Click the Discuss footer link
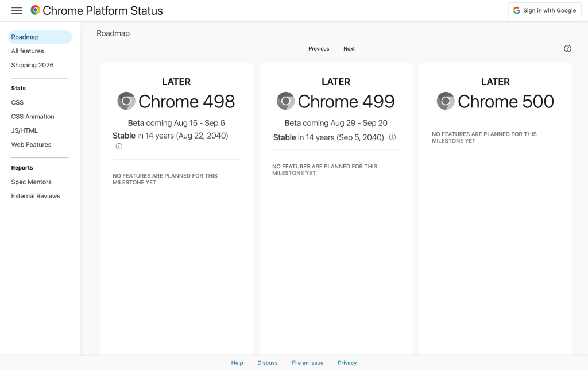 pyautogui.click(x=268, y=363)
